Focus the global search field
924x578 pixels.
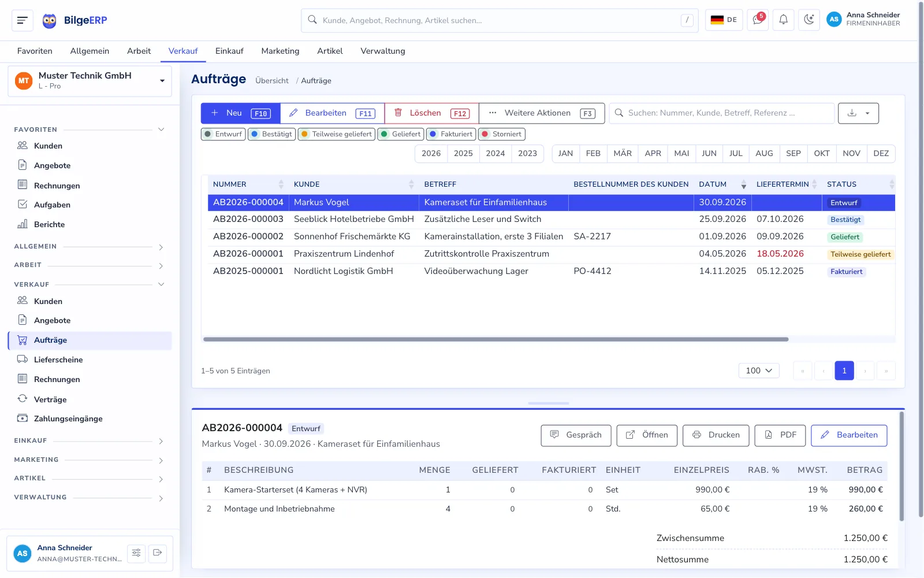pos(500,20)
